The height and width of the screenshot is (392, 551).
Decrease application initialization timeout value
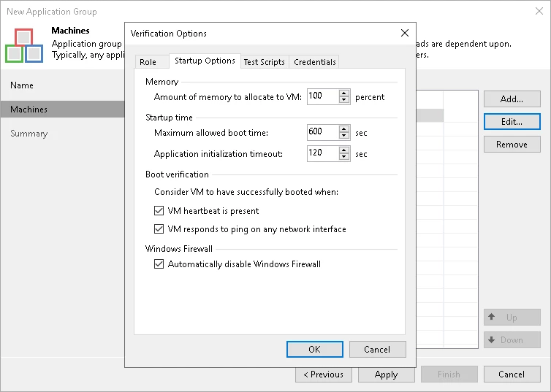(x=344, y=157)
